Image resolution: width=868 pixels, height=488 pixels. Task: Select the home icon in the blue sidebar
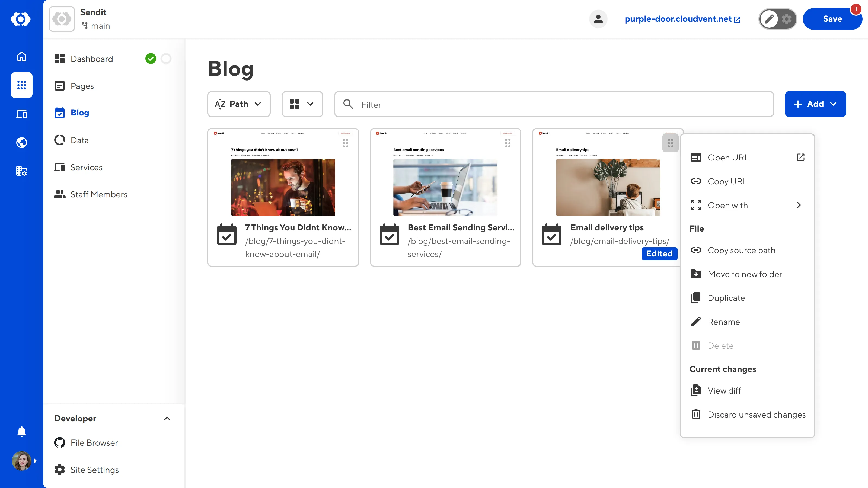tap(21, 57)
